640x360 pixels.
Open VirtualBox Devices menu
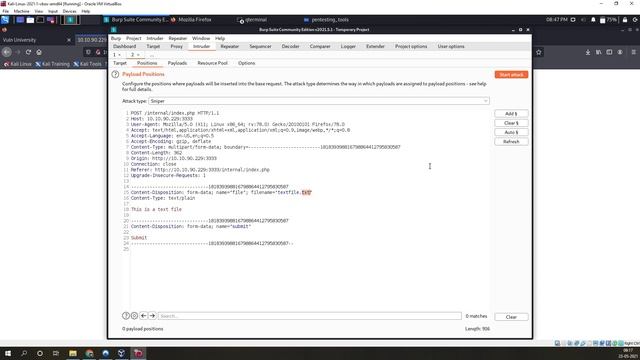pyautogui.click(x=69, y=11)
